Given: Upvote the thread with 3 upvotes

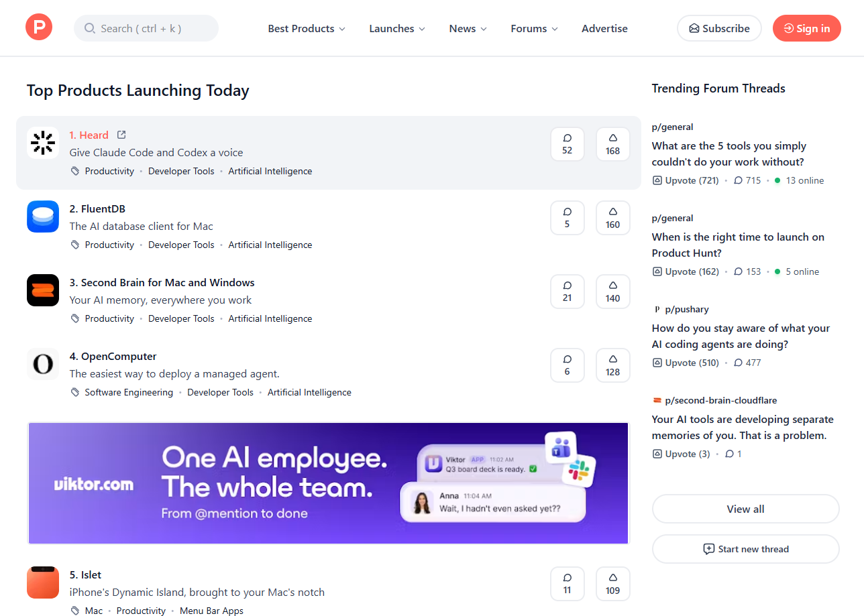Looking at the screenshot, I should (681, 454).
